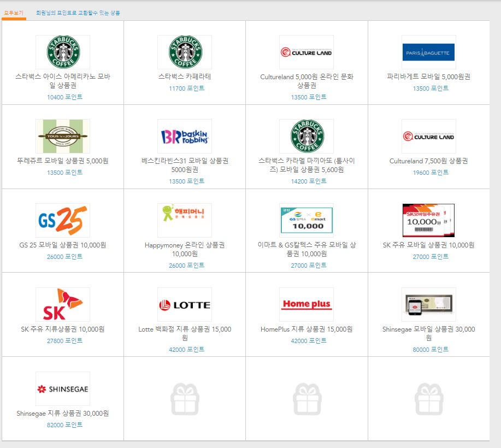Click the LOTTE logo
Viewport: 501px width, 448px height.
pos(185,304)
